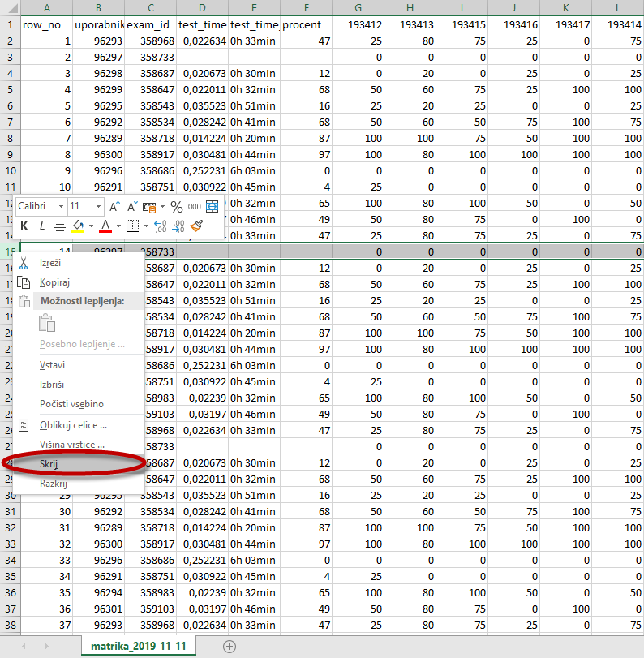Select row 5 header

10,90
